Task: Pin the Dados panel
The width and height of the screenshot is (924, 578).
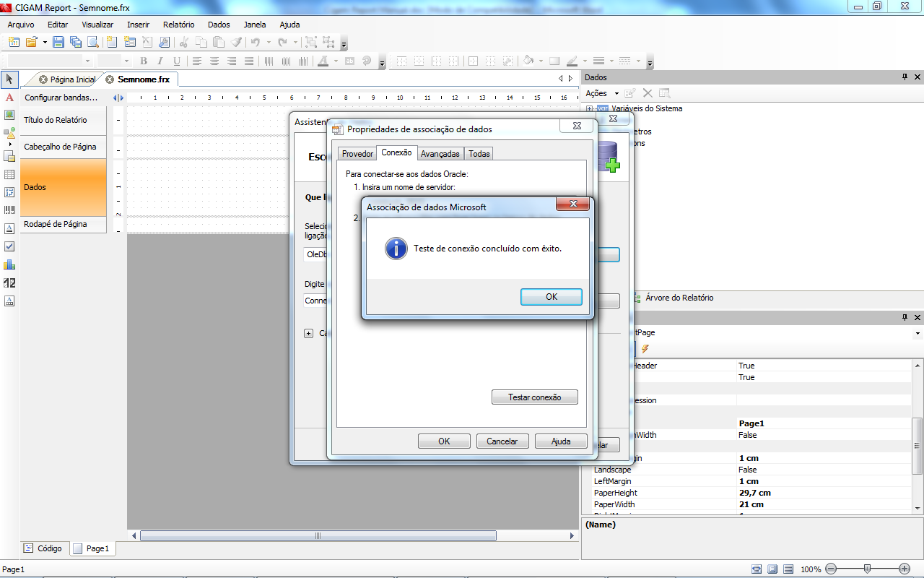Action: tap(905, 77)
